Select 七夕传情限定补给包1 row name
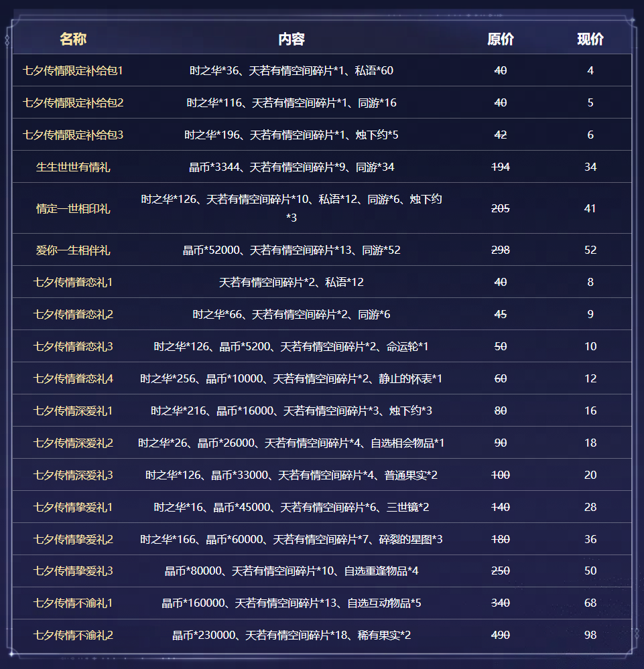 pyautogui.click(x=73, y=70)
